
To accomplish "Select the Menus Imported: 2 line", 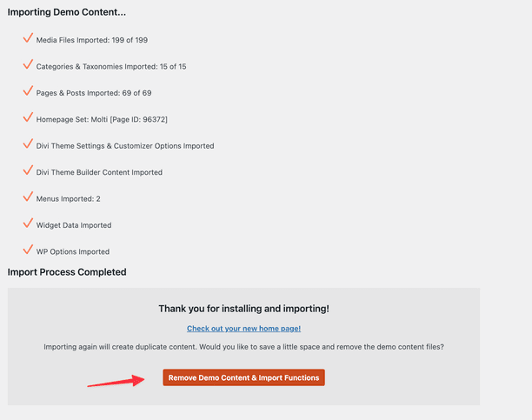I will click(x=68, y=199).
